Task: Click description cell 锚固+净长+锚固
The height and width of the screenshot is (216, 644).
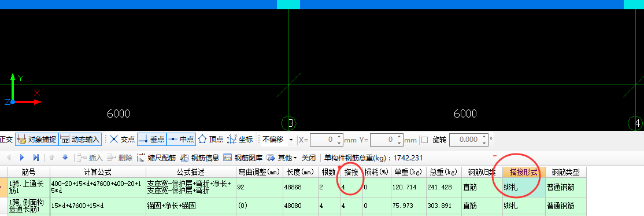Action: coord(191,206)
